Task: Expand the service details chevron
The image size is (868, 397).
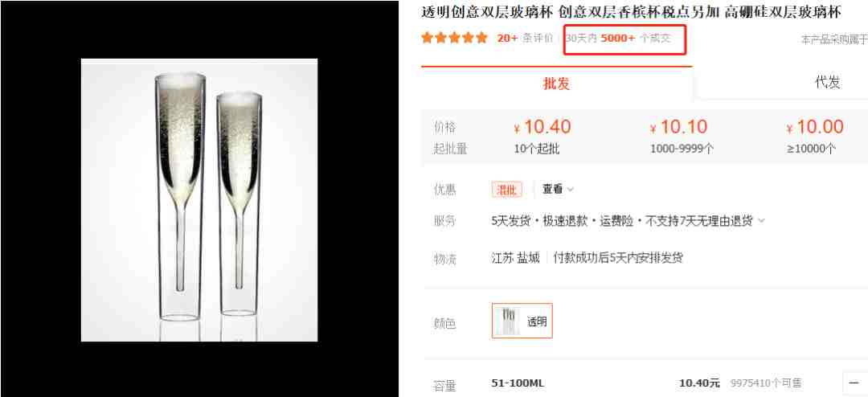Action: [761, 221]
